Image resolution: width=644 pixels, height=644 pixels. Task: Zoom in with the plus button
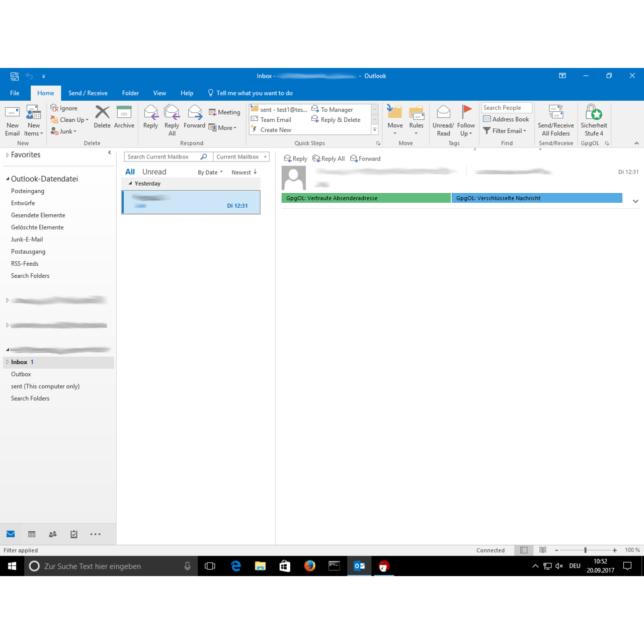tap(614, 550)
